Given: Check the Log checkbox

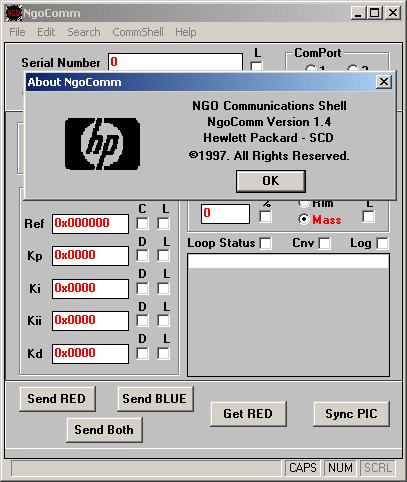Looking at the screenshot, I should tap(382, 243).
